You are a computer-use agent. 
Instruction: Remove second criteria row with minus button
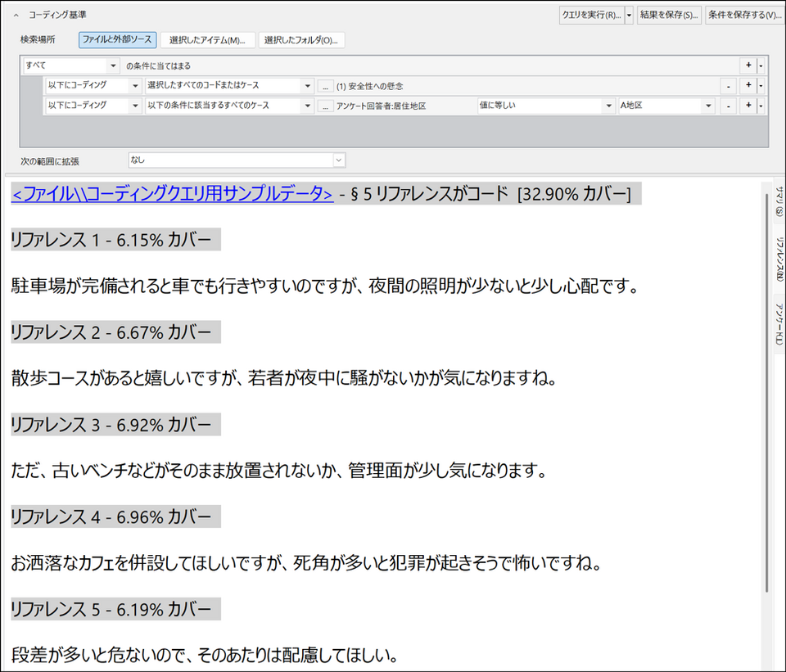[x=728, y=106]
